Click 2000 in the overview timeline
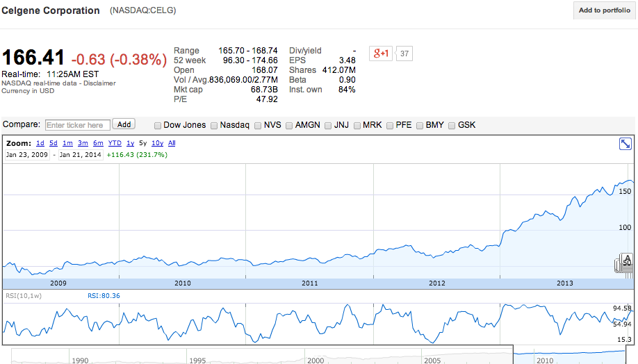Image resolution: width=638 pixels, height=364 pixels. pyautogui.click(x=316, y=361)
